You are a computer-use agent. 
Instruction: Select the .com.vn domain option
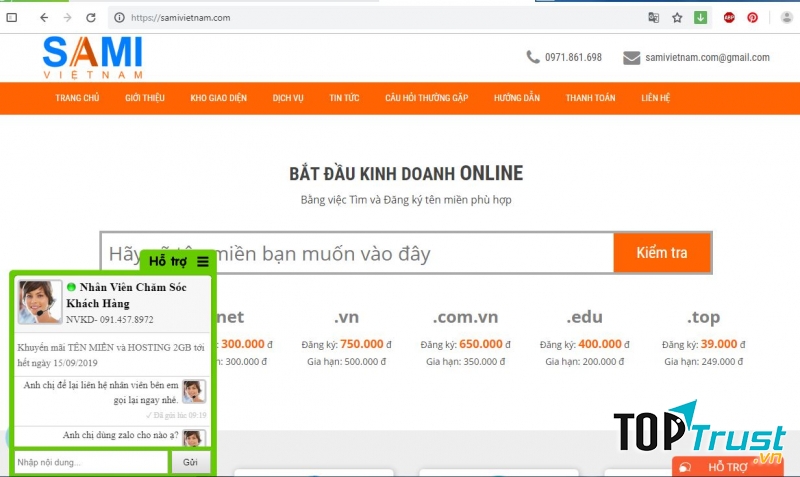pyautogui.click(x=465, y=317)
